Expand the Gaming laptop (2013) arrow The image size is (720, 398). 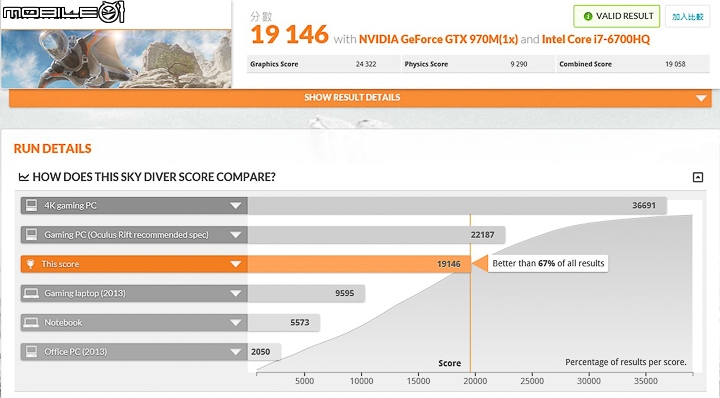click(x=236, y=294)
